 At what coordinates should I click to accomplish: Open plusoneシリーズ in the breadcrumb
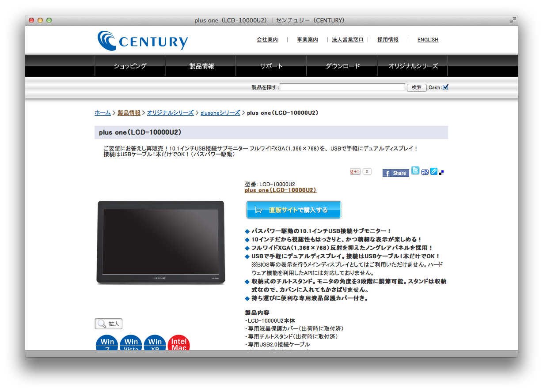pos(220,113)
